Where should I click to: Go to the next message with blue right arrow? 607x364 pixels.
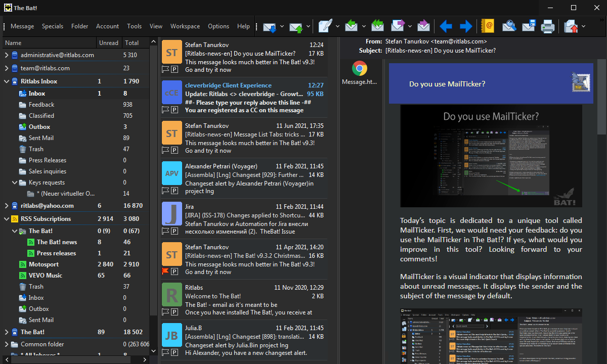coord(466,26)
